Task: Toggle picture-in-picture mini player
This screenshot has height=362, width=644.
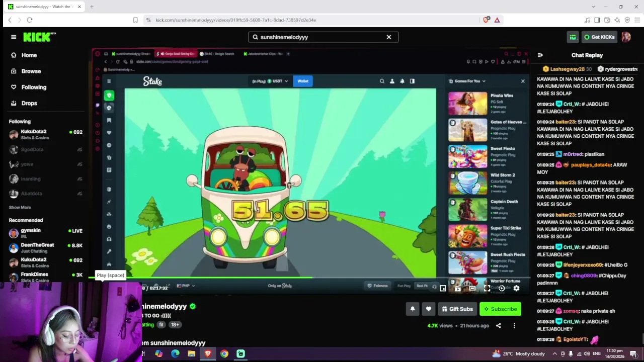Action: 443,289
